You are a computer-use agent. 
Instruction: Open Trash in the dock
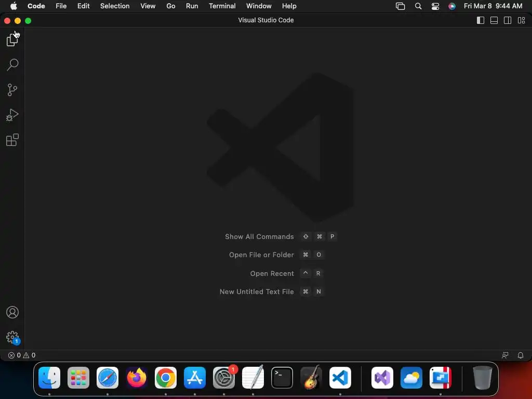pos(482,377)
